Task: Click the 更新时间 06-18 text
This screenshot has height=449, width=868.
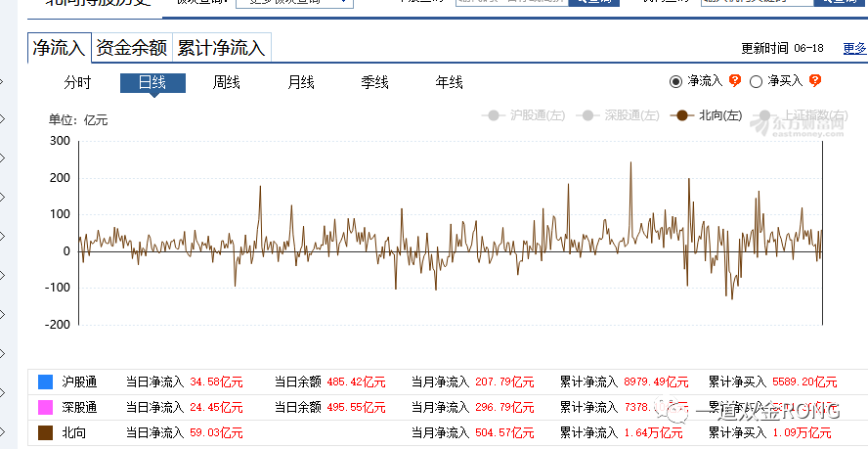Action: tap(782, 48)
